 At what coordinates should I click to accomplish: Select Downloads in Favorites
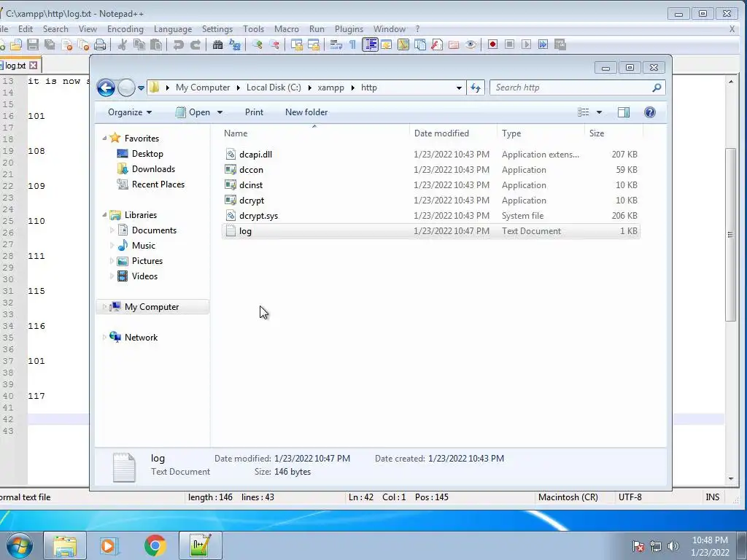point(153,169)
